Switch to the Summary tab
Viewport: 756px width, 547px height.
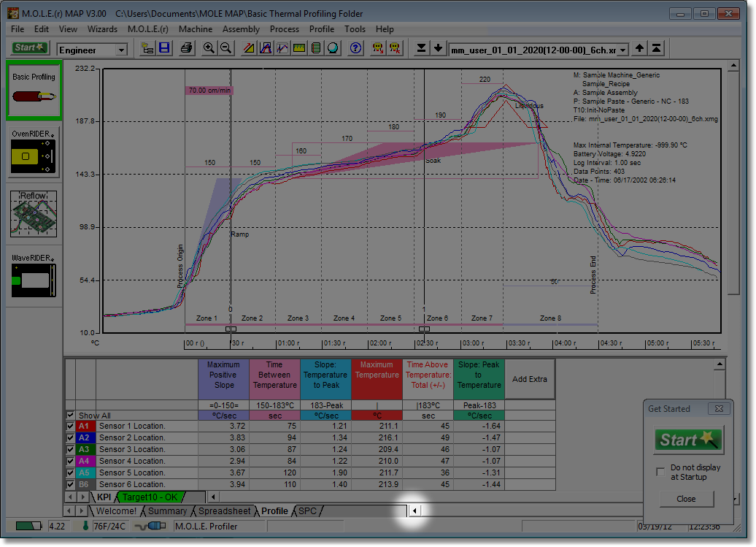coord(167,510)
